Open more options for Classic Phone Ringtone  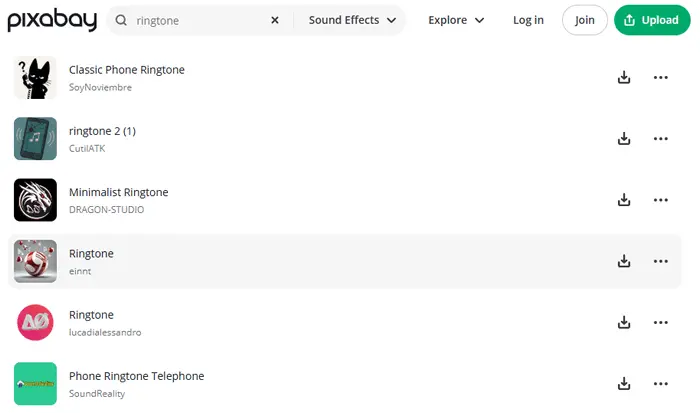coord(660,78)
